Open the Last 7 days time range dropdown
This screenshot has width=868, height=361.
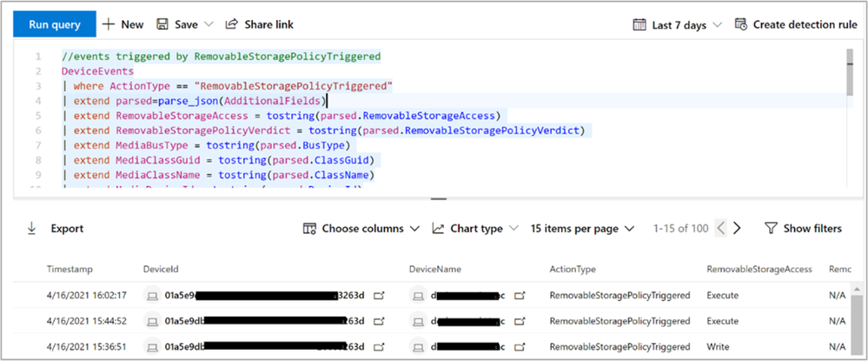(678, 24)
